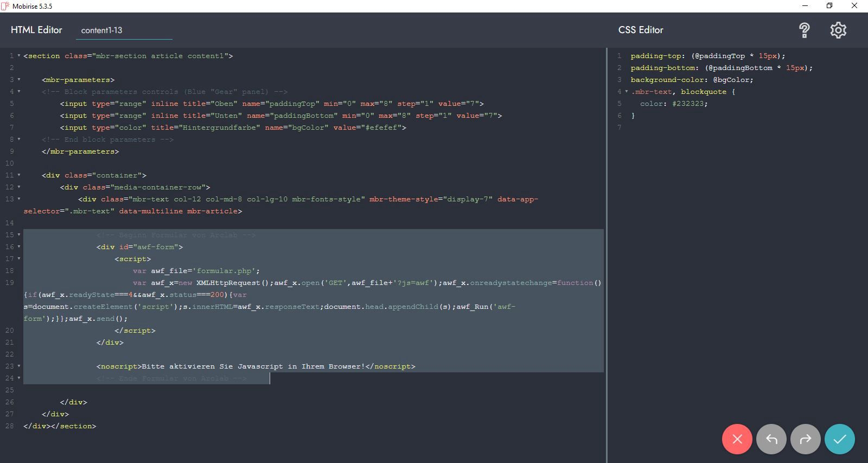Click the content1-13 block name field

[x=124, y=30]
